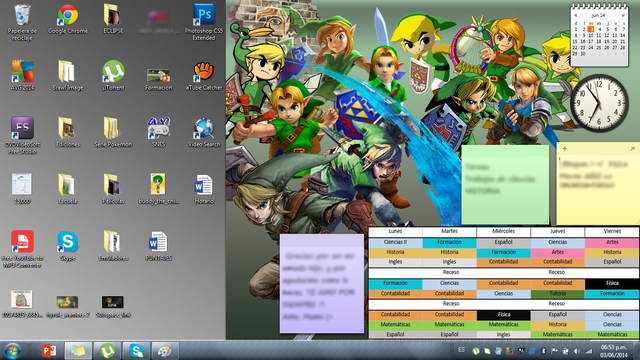640x360 pixels.
Task: Open the taskbar clock showing 06:53 p.m.
Action: tap(614, 351)
